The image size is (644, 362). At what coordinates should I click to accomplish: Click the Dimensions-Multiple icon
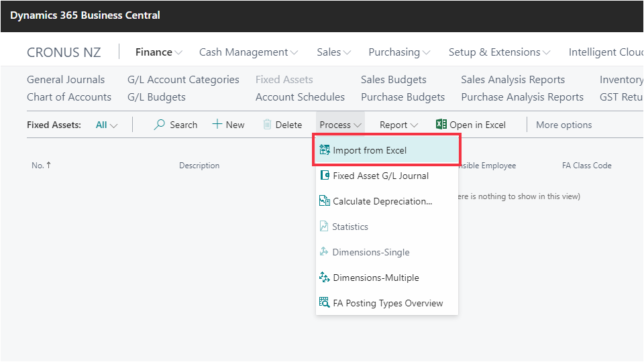point(325,278)
